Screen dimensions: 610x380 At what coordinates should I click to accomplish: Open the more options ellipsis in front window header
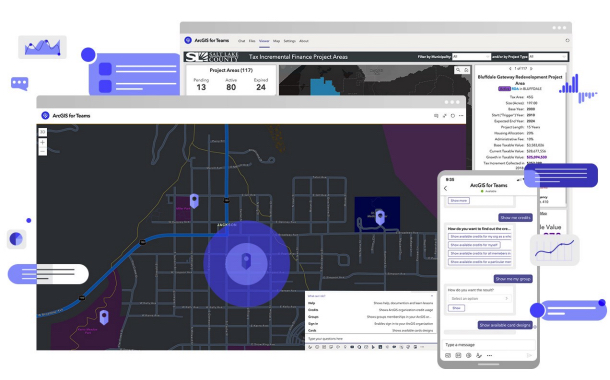pos(461,116)
